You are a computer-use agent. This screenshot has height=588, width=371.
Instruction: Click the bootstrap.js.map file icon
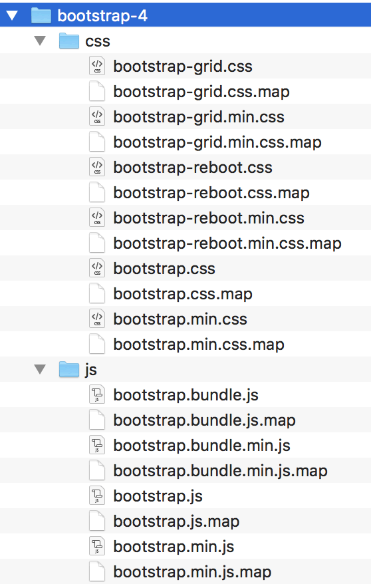pyautogui.click(x=97, y=521)
